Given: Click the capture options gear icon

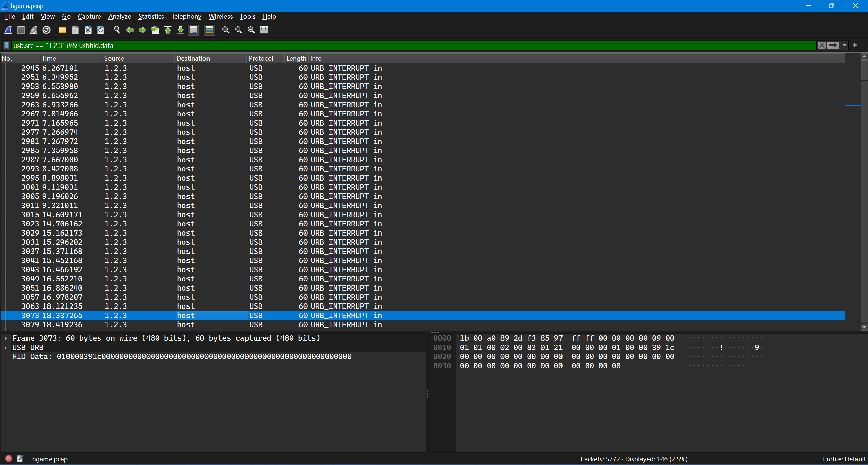Looking at the screenshot, I should 46,30.
